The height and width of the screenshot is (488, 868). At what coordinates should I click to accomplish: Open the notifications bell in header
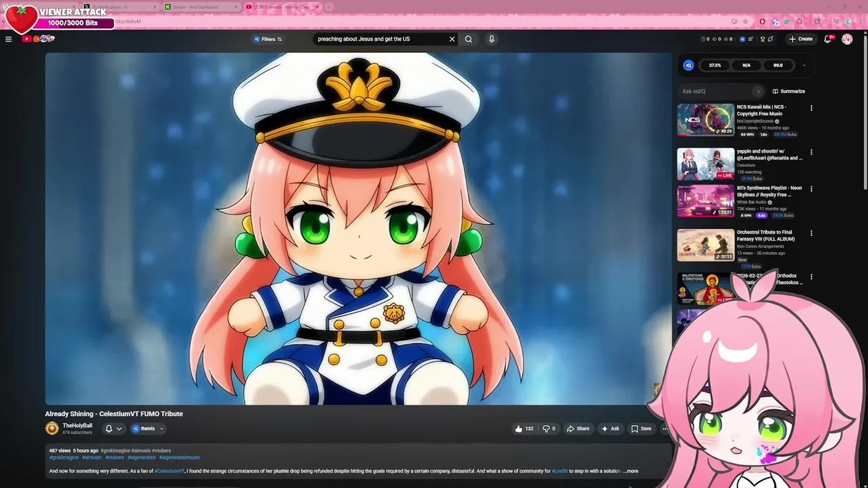828,39
